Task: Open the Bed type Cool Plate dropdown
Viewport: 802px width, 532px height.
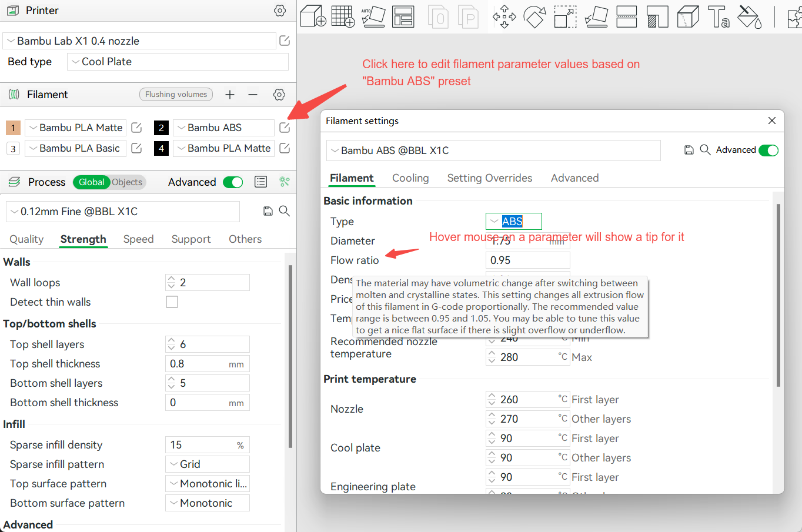Action: click(178, 62)
